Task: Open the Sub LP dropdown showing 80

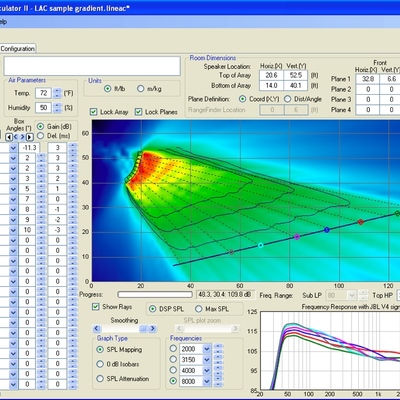Action: (x=352, y=295)
